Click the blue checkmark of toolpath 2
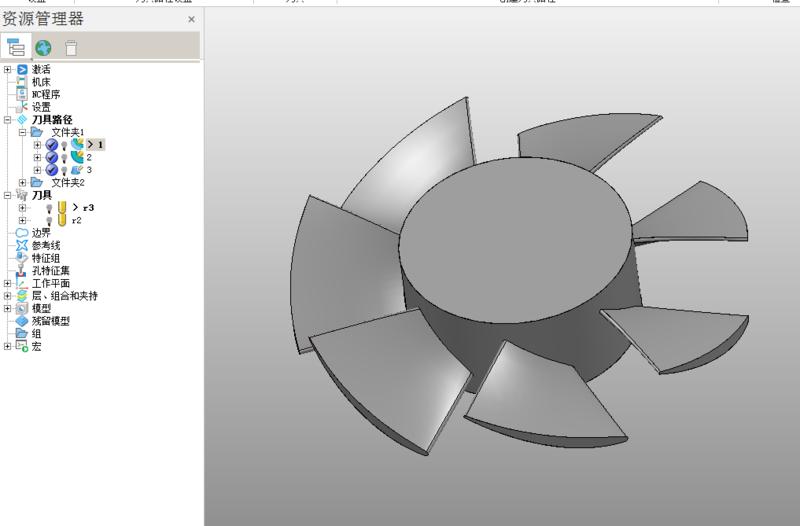Screen dimensions: 800x526 pyautogui.click(x=52, y=157)
